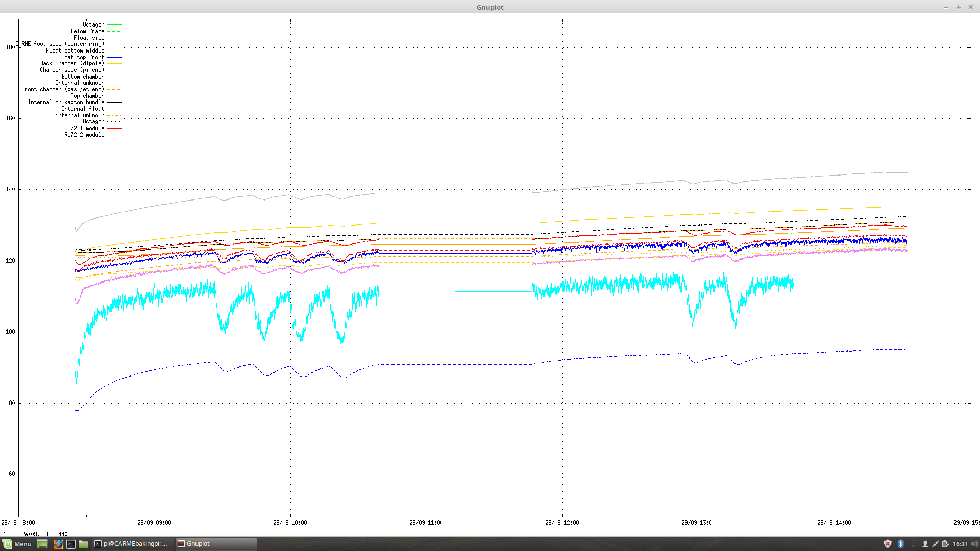This screenshot has width=980, height=551.
Task: Click the update manager shield icon
Action: (888, 544)
